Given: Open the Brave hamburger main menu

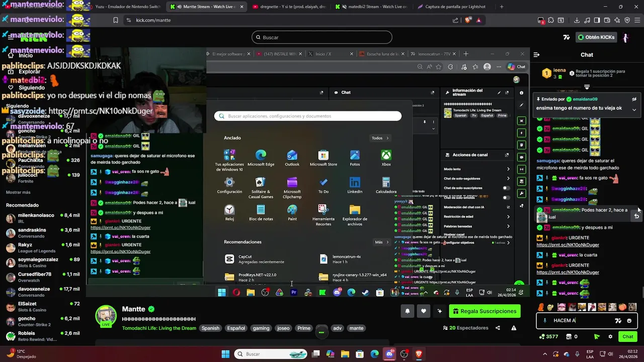Looking at the screenshot, I should coord(637,20).
